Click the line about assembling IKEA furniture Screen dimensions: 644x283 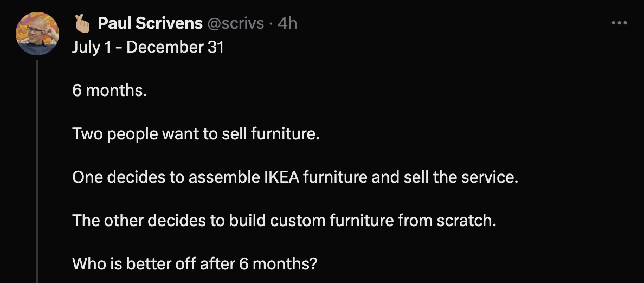pyautogui.click(x=295, y=177)
